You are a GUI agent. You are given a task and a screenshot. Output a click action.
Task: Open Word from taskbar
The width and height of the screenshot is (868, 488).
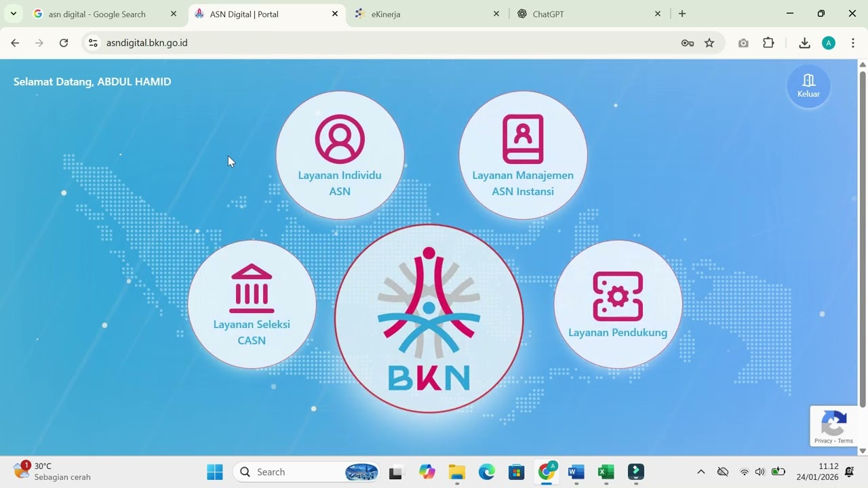576,472
